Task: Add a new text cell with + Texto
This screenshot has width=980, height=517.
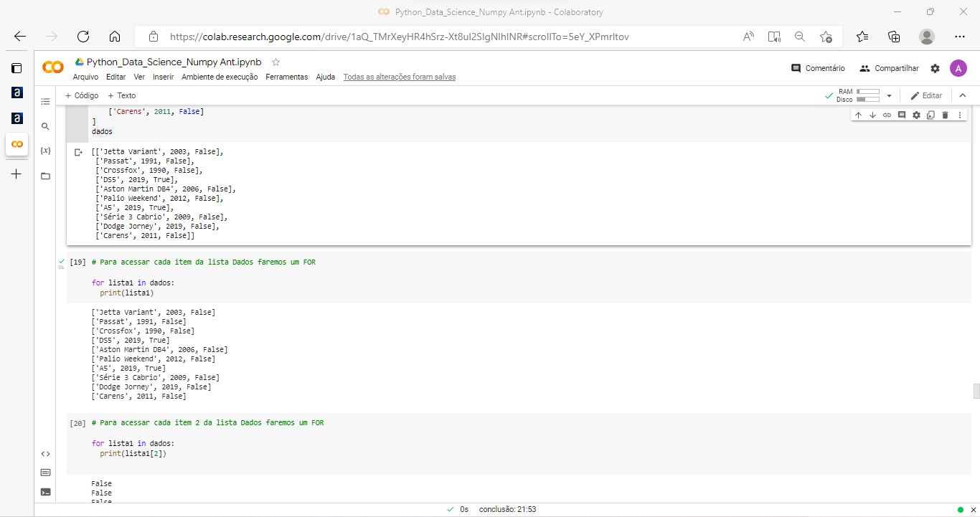Action: pos(122,95)
